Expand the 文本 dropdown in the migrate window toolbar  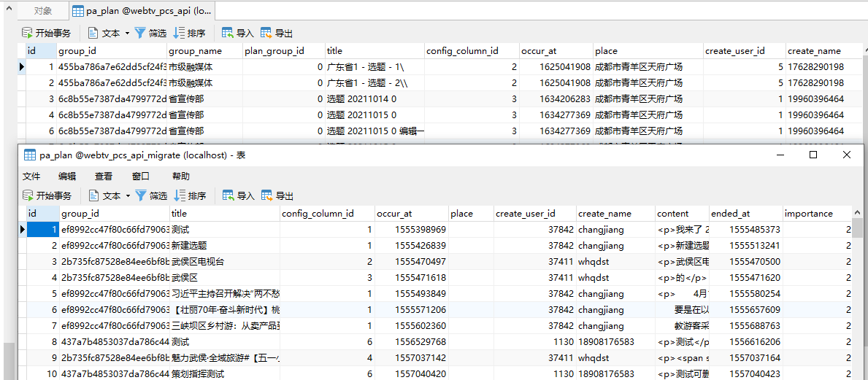coord(128,196)
